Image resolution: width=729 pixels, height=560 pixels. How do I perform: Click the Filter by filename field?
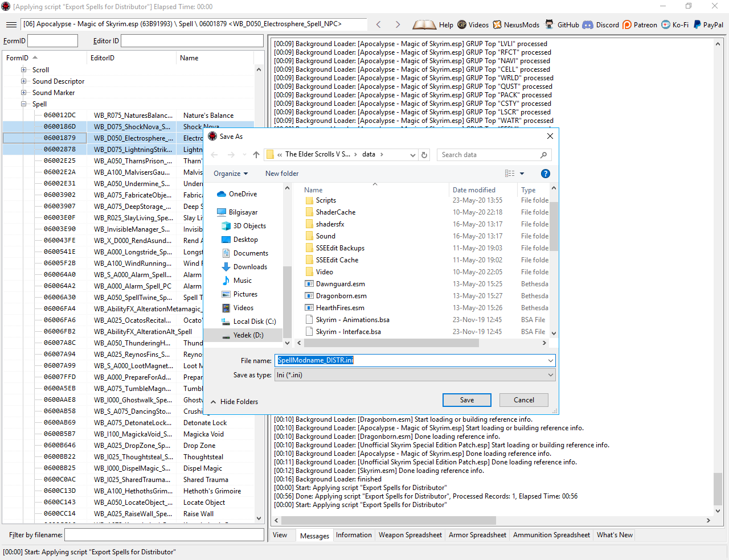[163, 535]
